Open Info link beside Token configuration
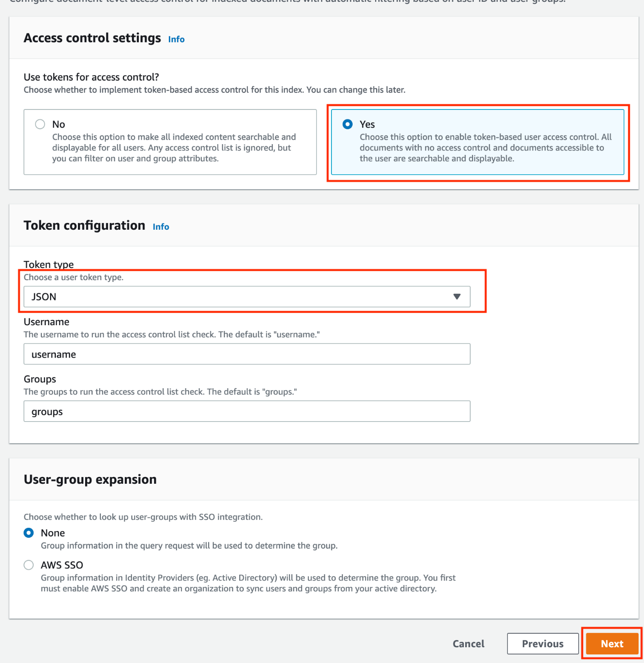This screenshot has height=663, width=644. [161, 227]
